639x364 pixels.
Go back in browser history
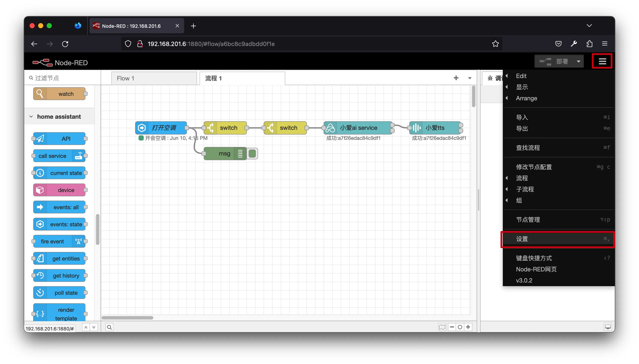pyautogui.click(x=34, y=44)
